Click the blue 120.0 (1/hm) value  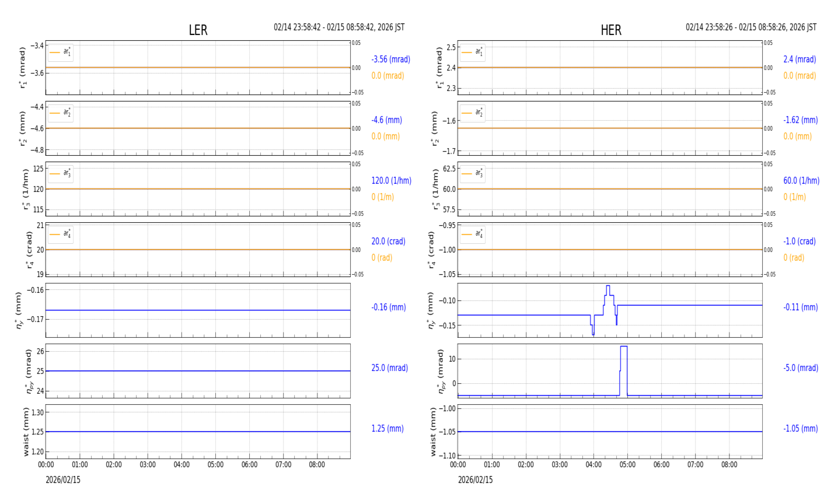[391, 181]
